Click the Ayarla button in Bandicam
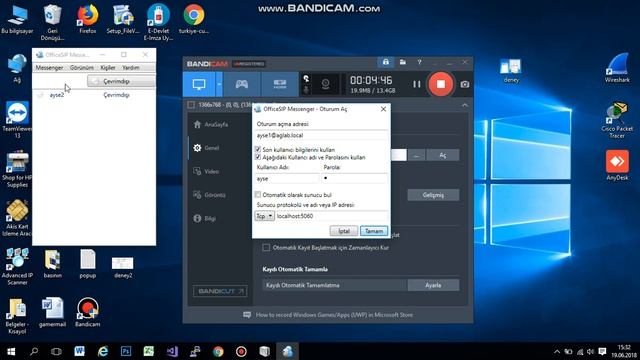The width and height of the screenshot is (640, 360). tap(433, 285)
